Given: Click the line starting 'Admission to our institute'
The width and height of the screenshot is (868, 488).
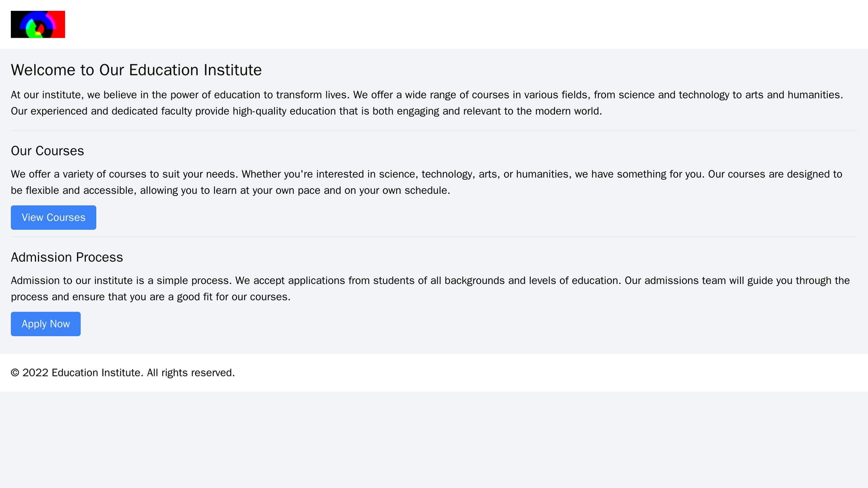Looking at the screenshot, I should click(430, 280).
